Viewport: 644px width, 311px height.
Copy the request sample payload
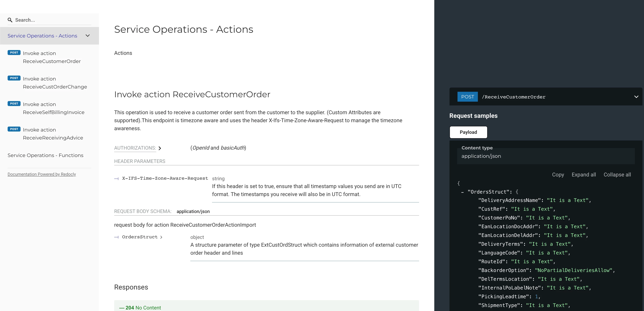(558, 175)
